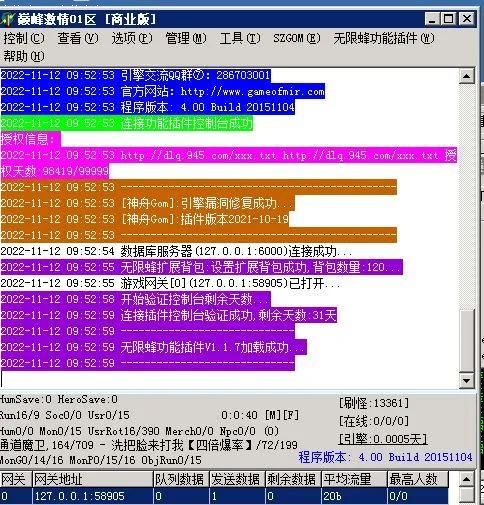Click the log scrollbar thumb
This screenshot has height=505, width=484.
coord(466,341)
